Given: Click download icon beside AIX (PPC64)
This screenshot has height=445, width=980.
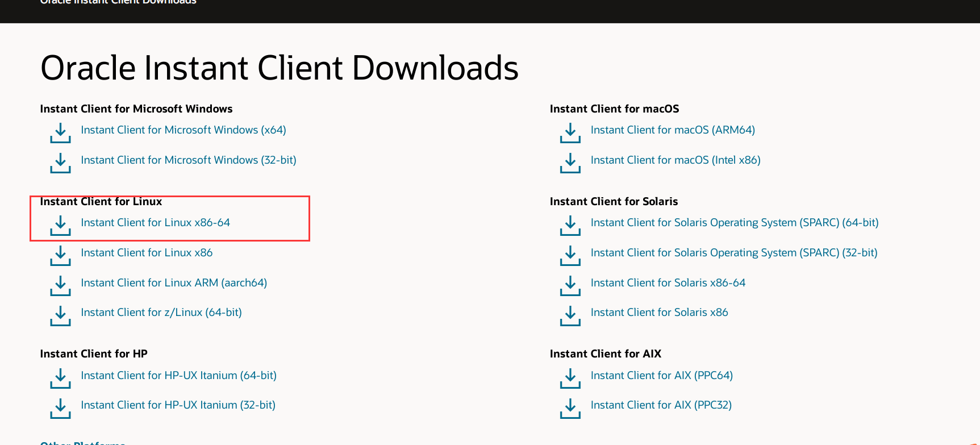Looking at the screenshot, I should coord(570,379).
